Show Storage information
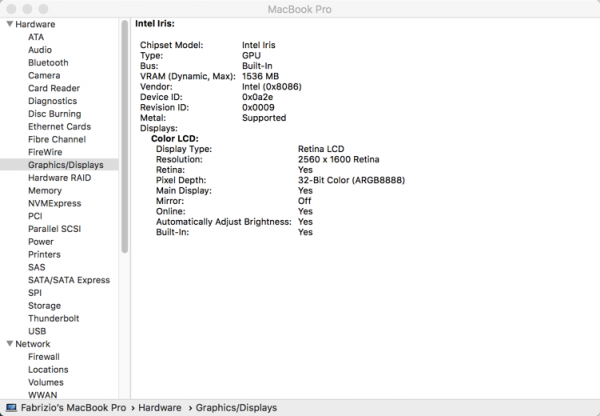Viewport: 600px width, 416px height. click(x=44, y=306)
